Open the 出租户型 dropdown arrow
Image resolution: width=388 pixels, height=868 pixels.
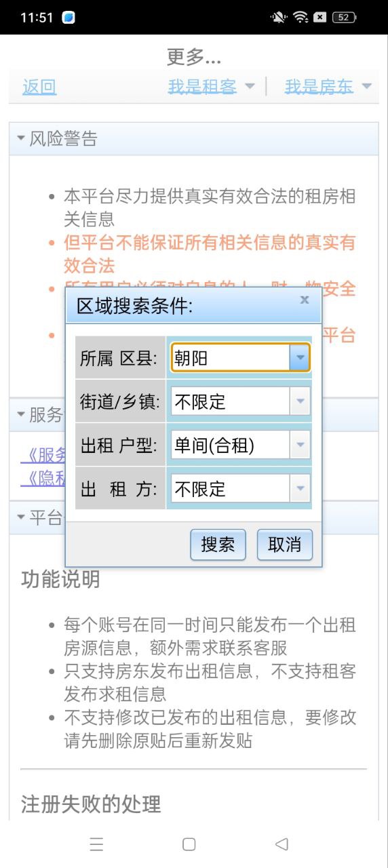coord(299,445)
